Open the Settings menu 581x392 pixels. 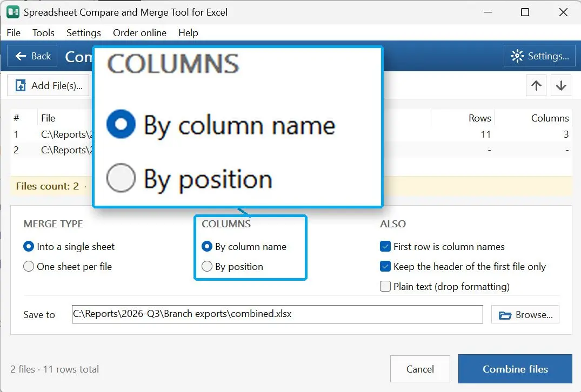tap(84, 33)
